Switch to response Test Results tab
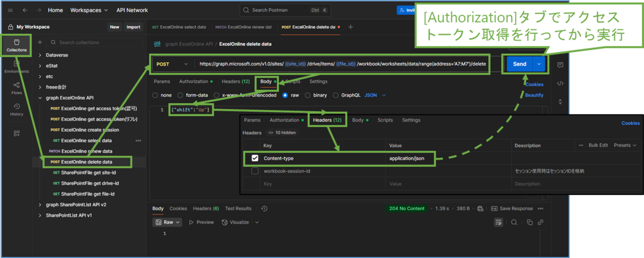The height and width of the screenshot is (258, 644). (238, 209)
